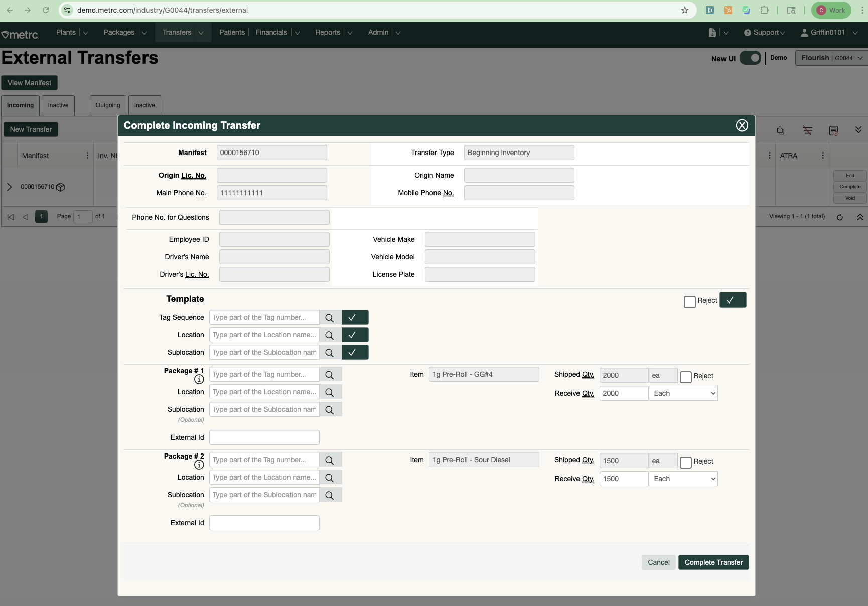The image size is (868, 606).
Task: Bookmark this page with the star icon
Action: tap(684, 10)
